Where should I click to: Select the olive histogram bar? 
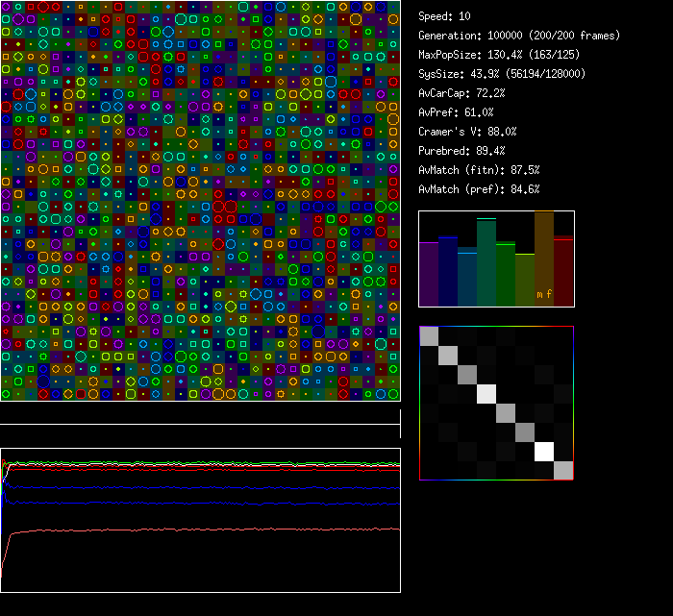point(525,280)
